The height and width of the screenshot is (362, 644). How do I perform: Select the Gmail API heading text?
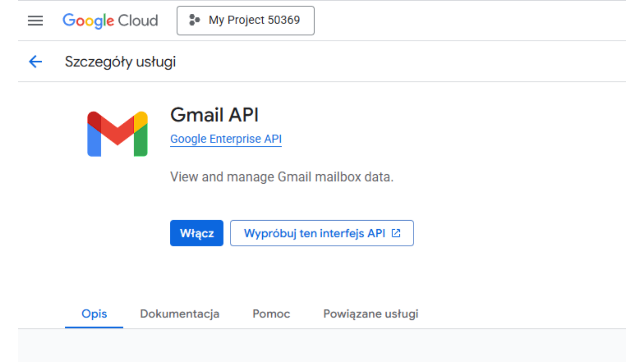point(214,115)
